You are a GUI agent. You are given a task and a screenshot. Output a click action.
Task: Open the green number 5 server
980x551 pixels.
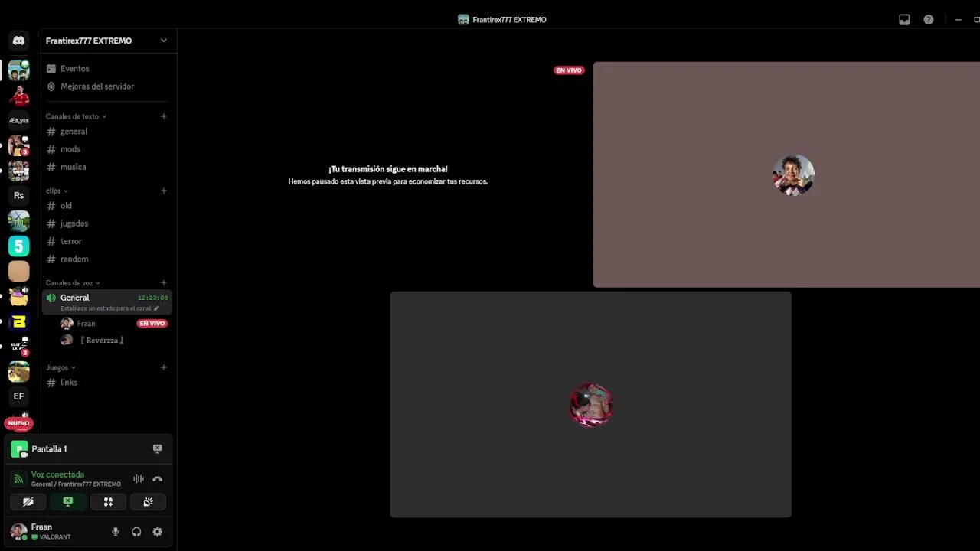tap(18, 246)
